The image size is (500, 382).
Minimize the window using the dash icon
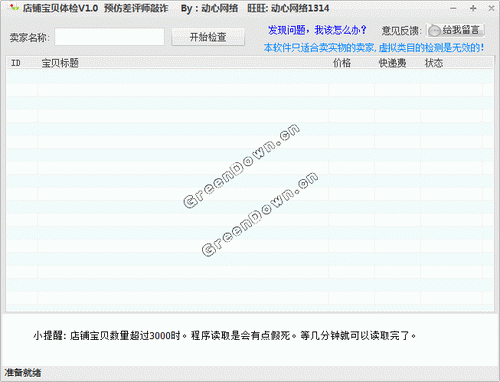point(453,8)
